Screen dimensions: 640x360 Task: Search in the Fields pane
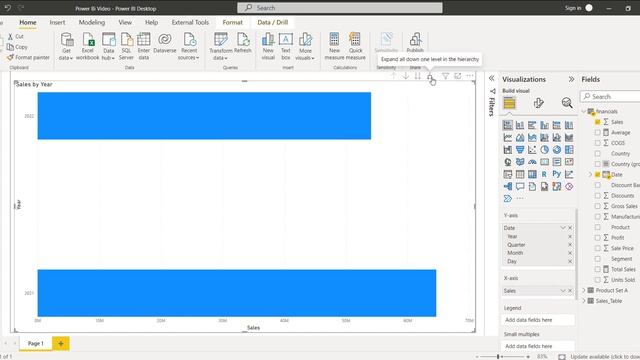[611, 97]
